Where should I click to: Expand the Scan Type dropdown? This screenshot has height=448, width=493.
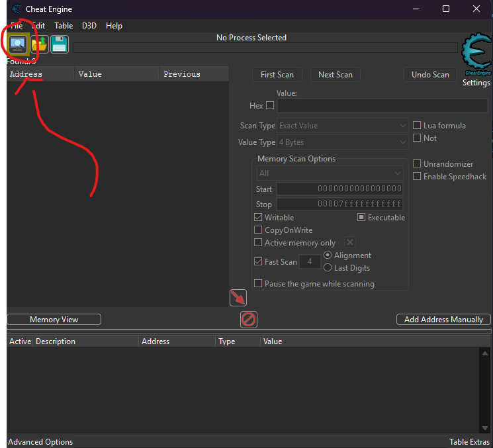pyautogui.click(x=342, y=126)
